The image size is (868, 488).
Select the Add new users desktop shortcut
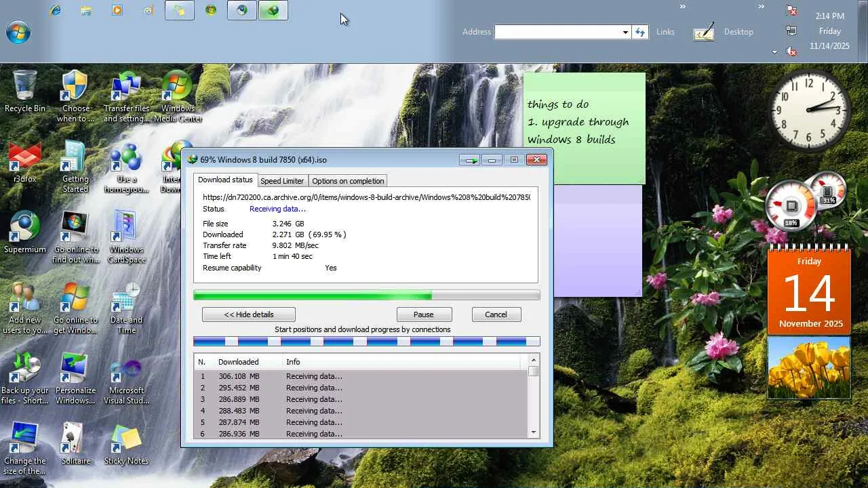click(25, 308)
